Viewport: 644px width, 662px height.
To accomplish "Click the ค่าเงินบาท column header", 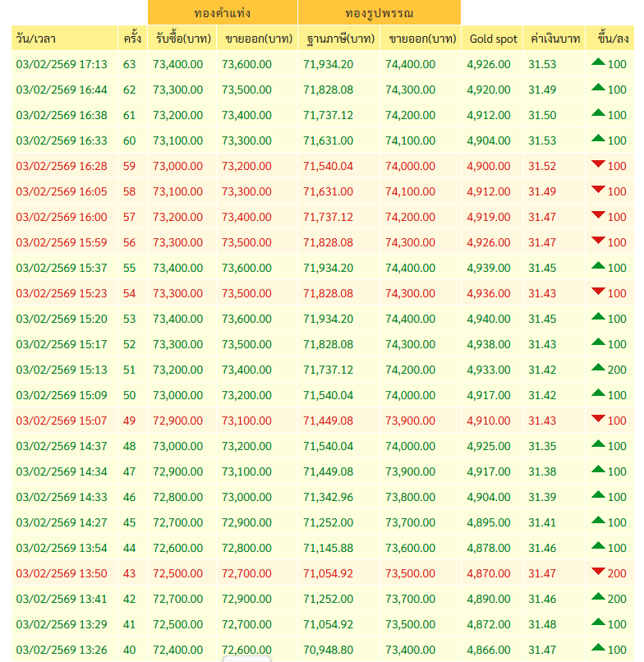I will pyautogui.click(x=554, y=39).
